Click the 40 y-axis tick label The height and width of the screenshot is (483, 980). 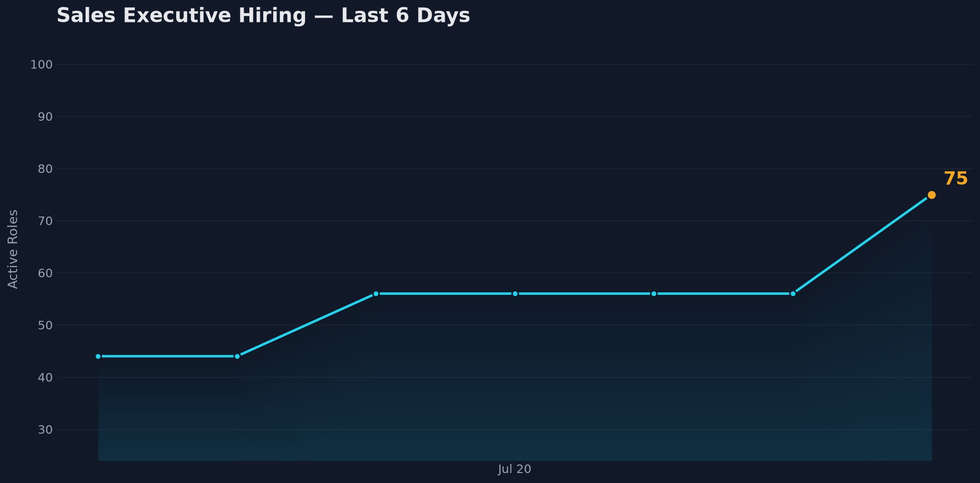click(x=45, y=378)
